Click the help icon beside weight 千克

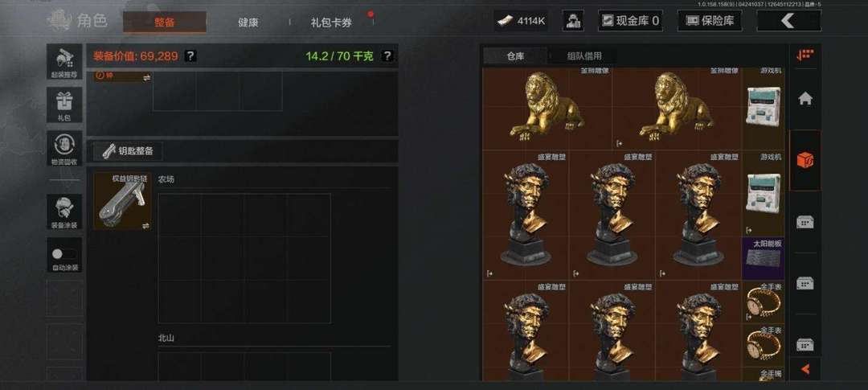387,56
